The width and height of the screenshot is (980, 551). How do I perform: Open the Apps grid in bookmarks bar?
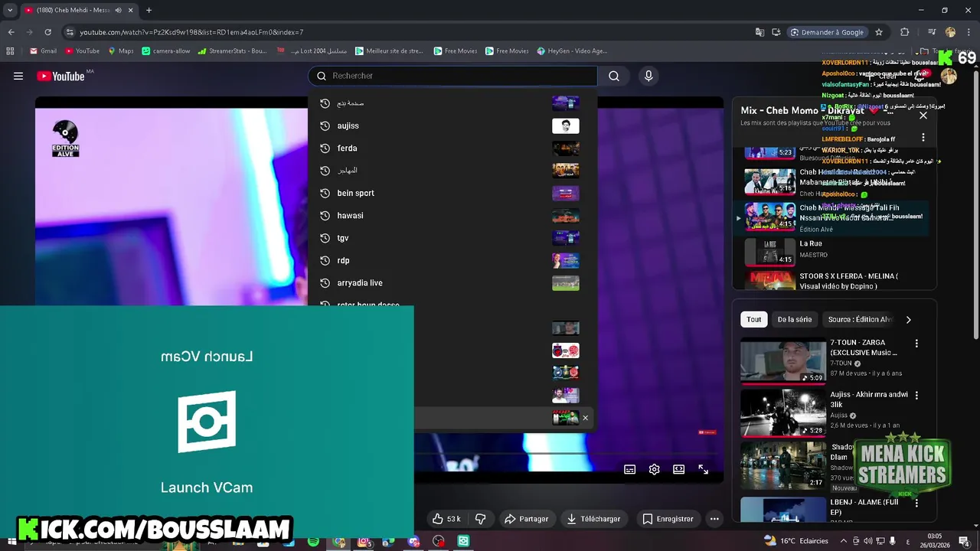pos(10,51)
